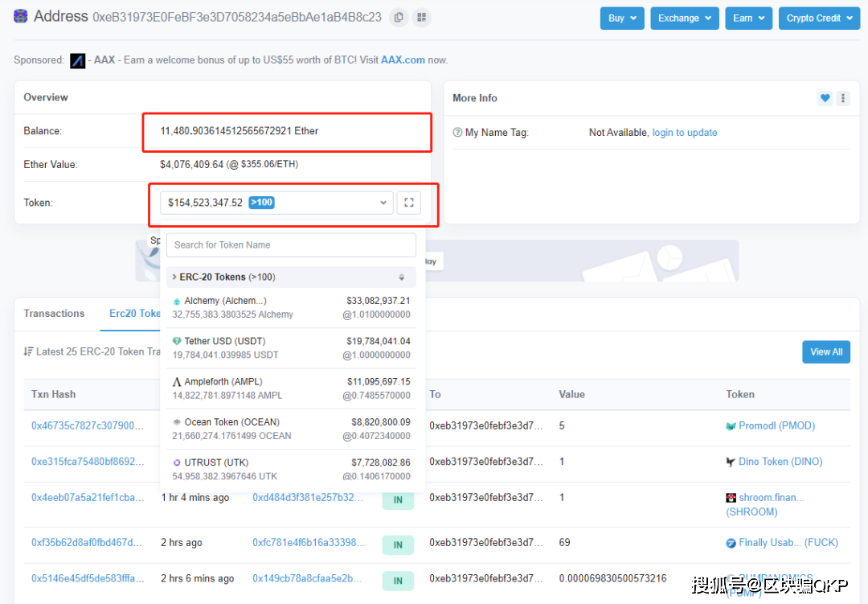Open the Earn dropdown

coord(749,18)
